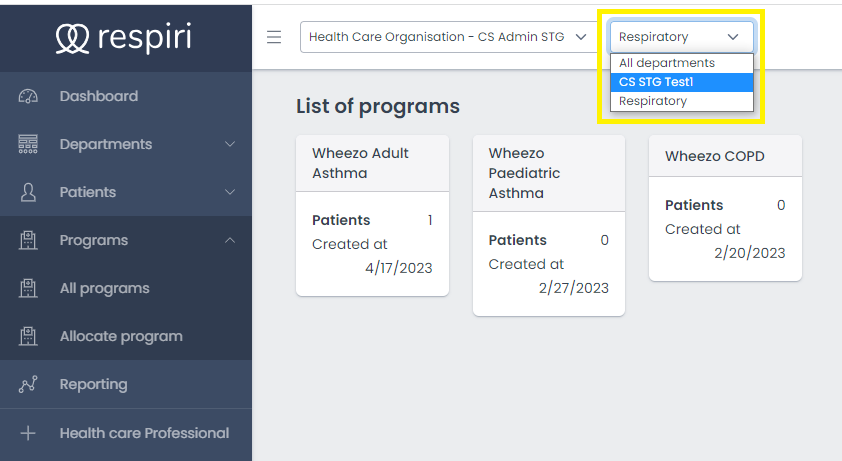The image size is (842, 461).
Task: Click the Patients person icon
Action: pyautogui.click(x=28, y=192)
